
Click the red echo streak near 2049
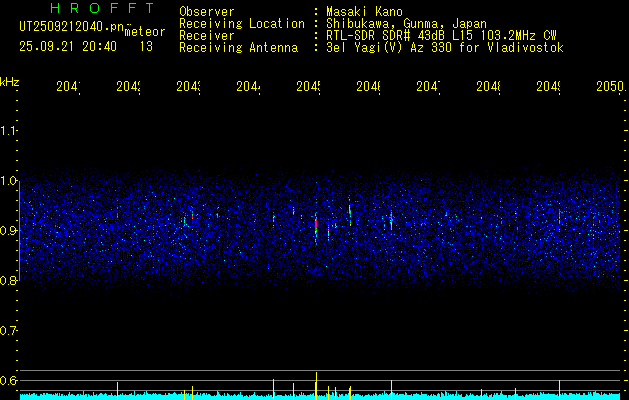click(559, 214)
